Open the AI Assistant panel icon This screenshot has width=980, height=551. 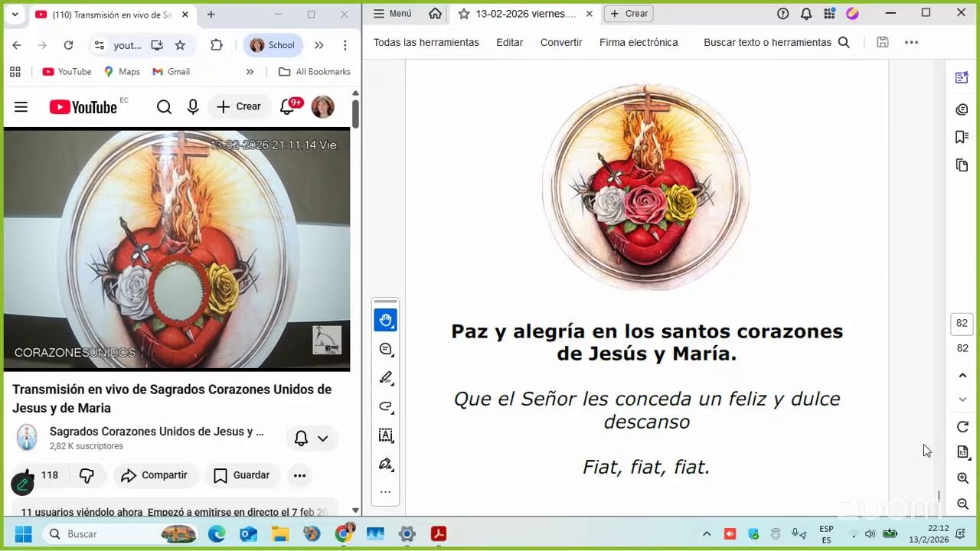pyautogui.click(x=962, y=77)
